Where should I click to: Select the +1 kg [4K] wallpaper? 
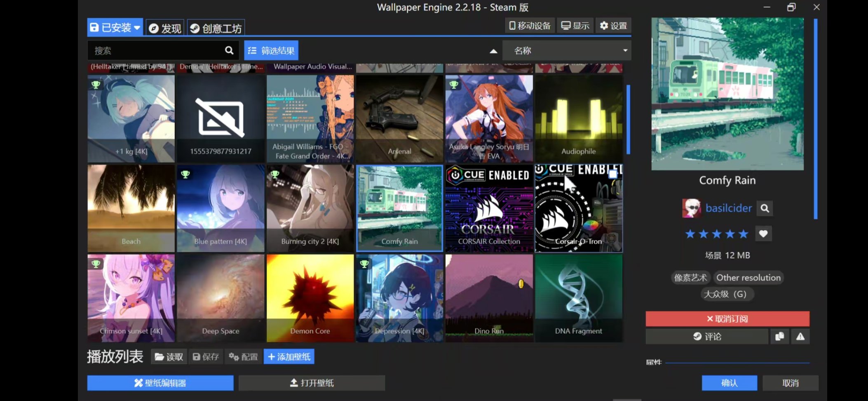131,119
